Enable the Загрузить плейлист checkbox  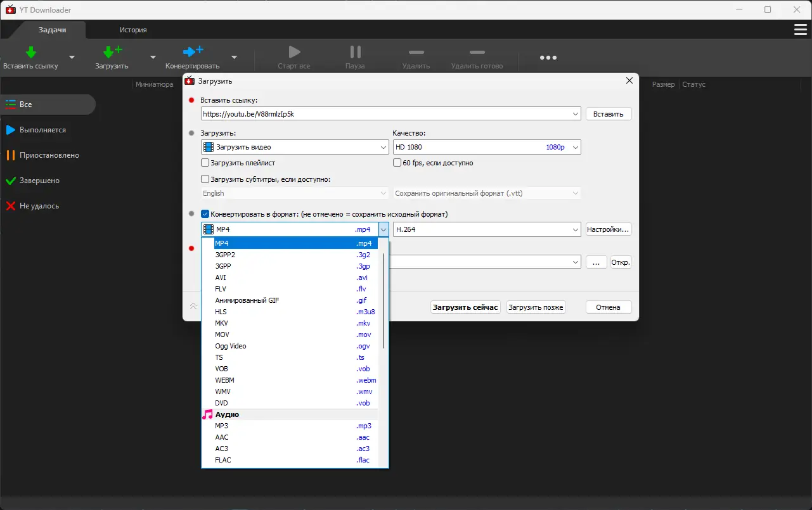point(205,163)
